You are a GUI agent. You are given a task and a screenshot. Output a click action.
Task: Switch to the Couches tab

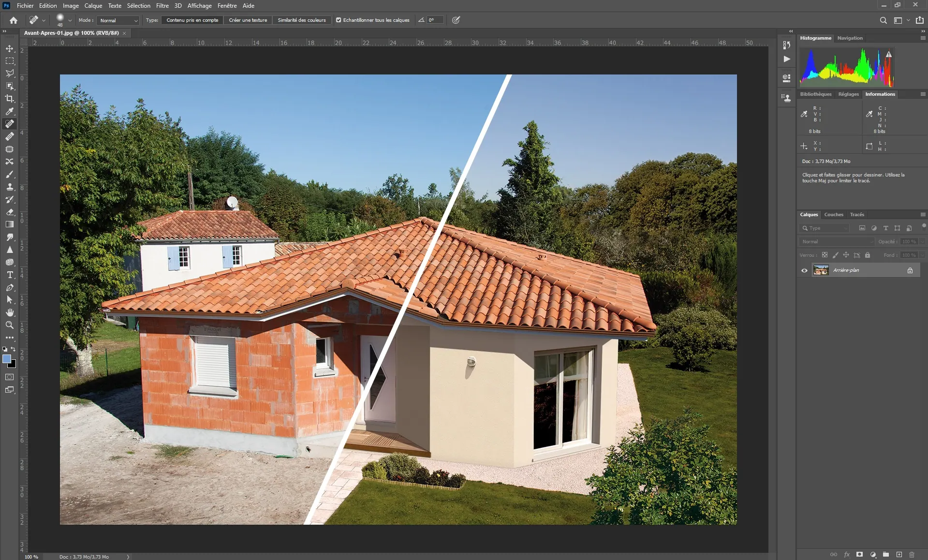834,215
